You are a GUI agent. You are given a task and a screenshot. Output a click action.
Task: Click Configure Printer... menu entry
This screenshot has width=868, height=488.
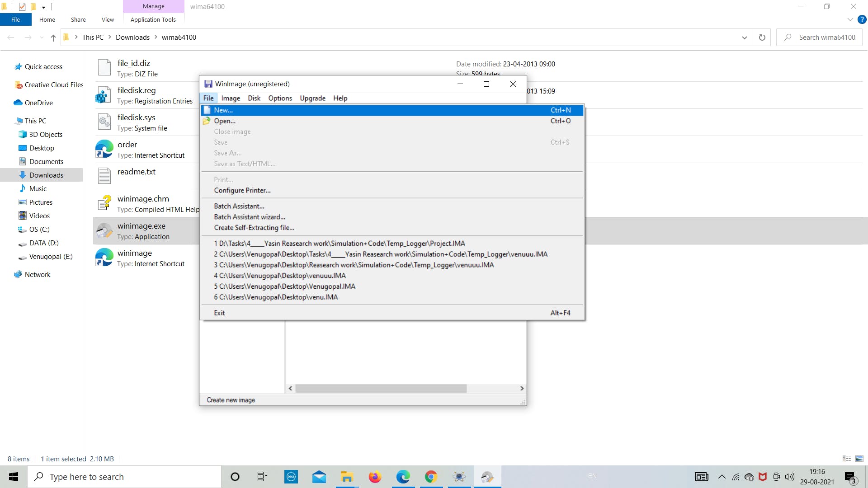click(x=392, y=191)
